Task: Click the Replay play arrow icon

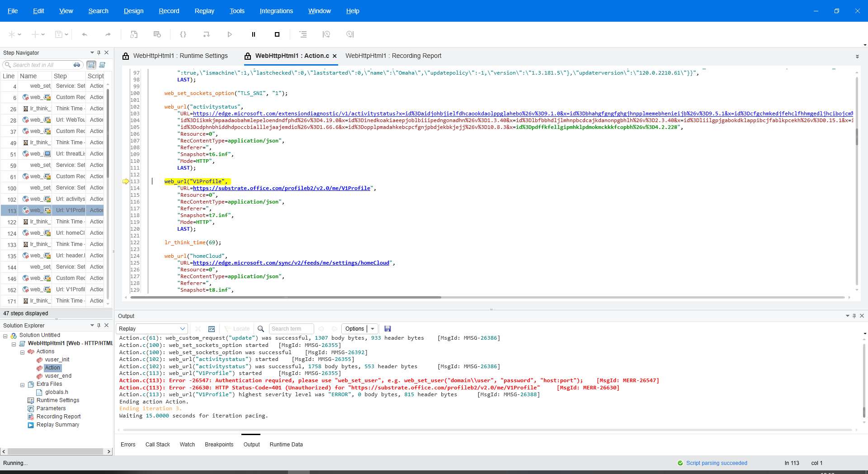Action: pyautogui.click(x=230, y=34)
